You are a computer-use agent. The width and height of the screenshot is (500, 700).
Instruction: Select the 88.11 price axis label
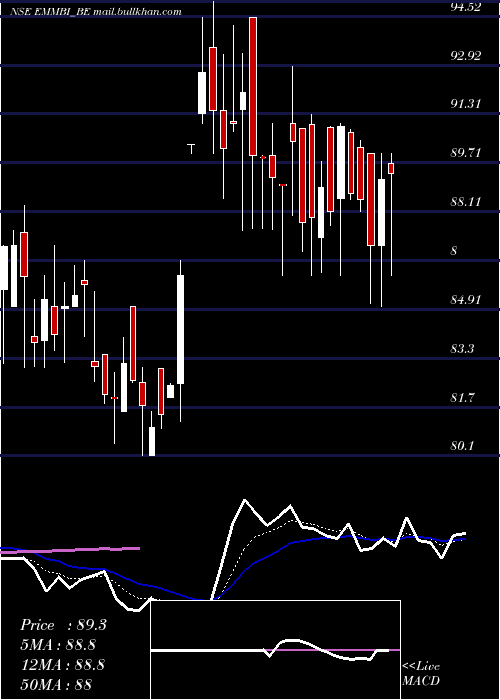point(466,202)
